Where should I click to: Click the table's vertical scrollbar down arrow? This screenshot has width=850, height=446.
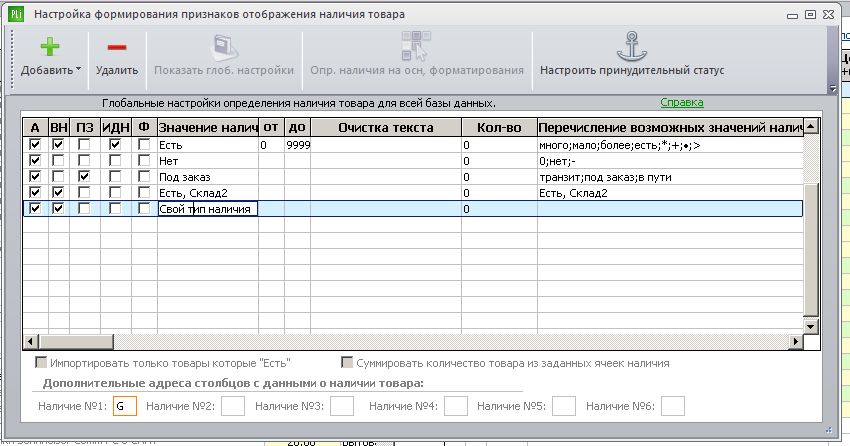click(810, 326)
